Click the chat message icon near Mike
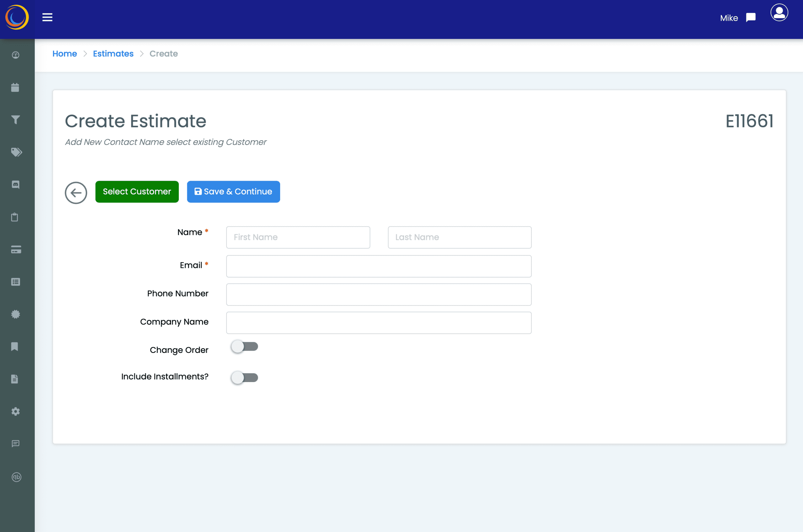This screenshot has width=803, height=532. coord(751,18)
